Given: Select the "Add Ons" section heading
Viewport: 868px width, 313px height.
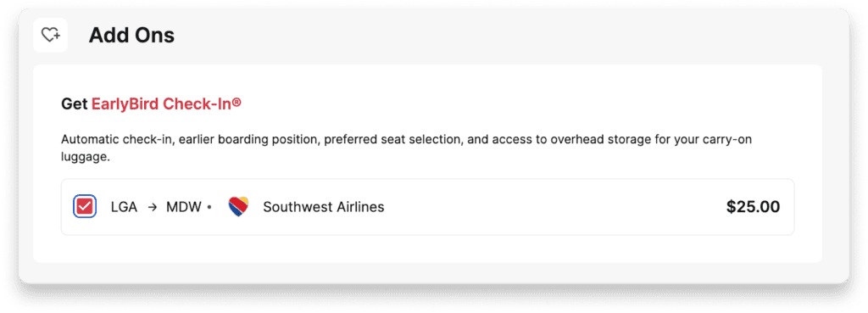Looking at the screenshot, I should pyautogui.click(x=131, y=36).
